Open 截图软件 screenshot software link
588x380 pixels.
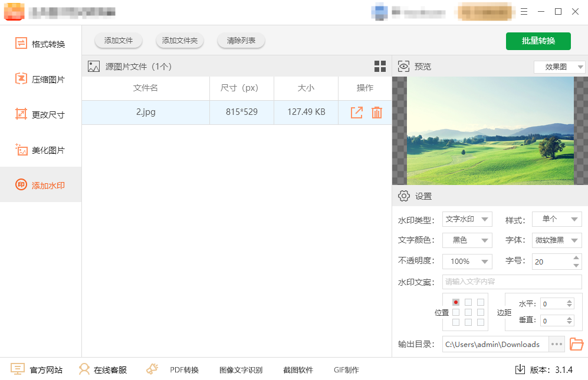[x=298, y=370]
